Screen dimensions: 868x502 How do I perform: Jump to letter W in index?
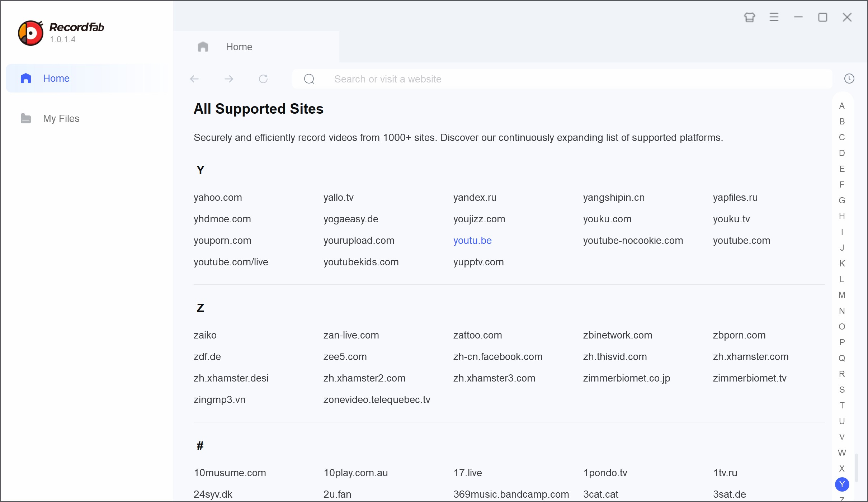[842, 453]
